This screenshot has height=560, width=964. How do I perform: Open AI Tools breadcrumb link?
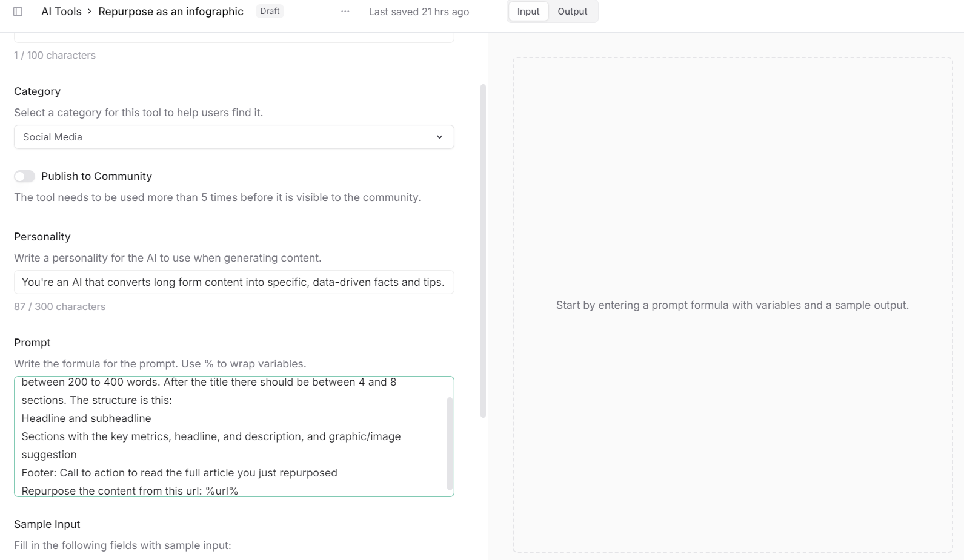tap(61, 12)
